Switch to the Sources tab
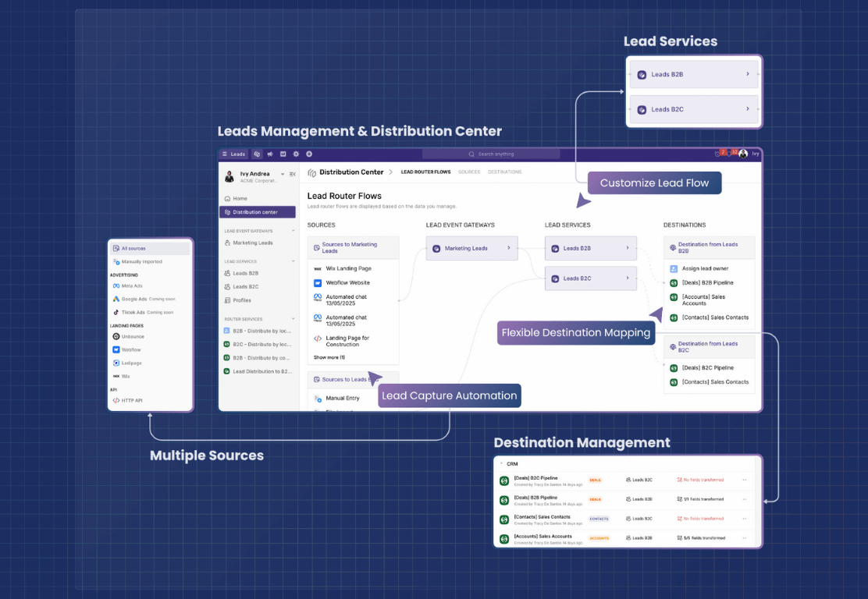Viewport: 868px width, 599px height. 469,172
